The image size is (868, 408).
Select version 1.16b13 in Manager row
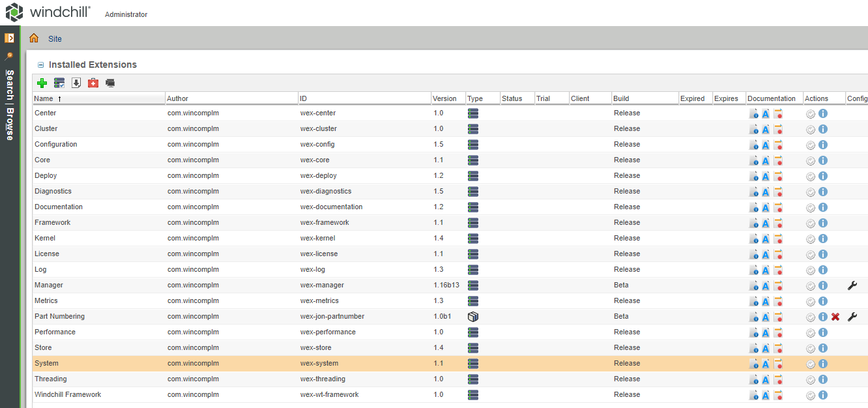click(x=447, y=285)
